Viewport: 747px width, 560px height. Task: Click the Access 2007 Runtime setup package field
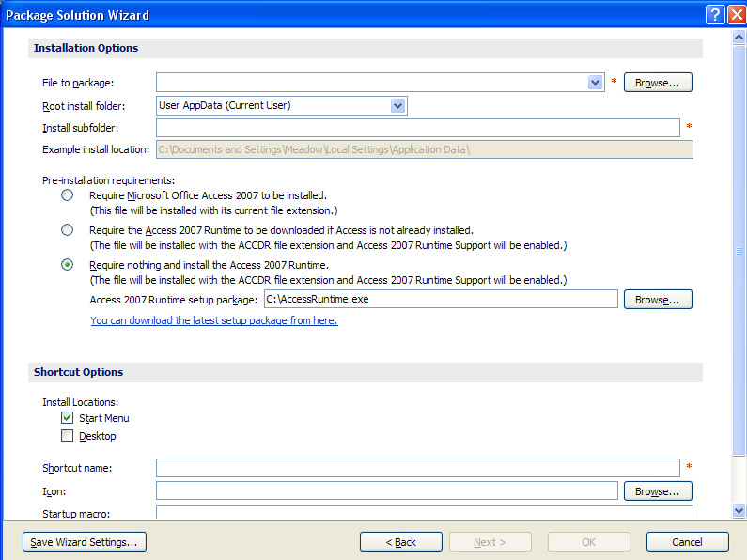pos(441,299)
